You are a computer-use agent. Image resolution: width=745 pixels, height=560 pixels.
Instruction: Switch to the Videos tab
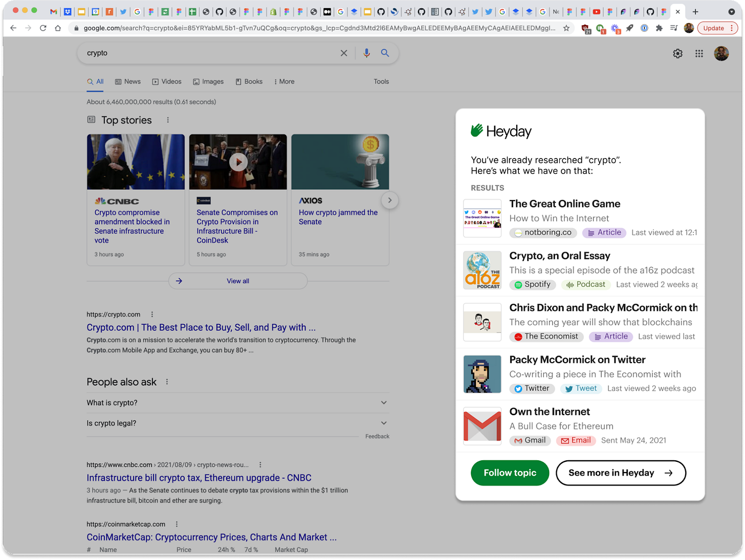167,82
